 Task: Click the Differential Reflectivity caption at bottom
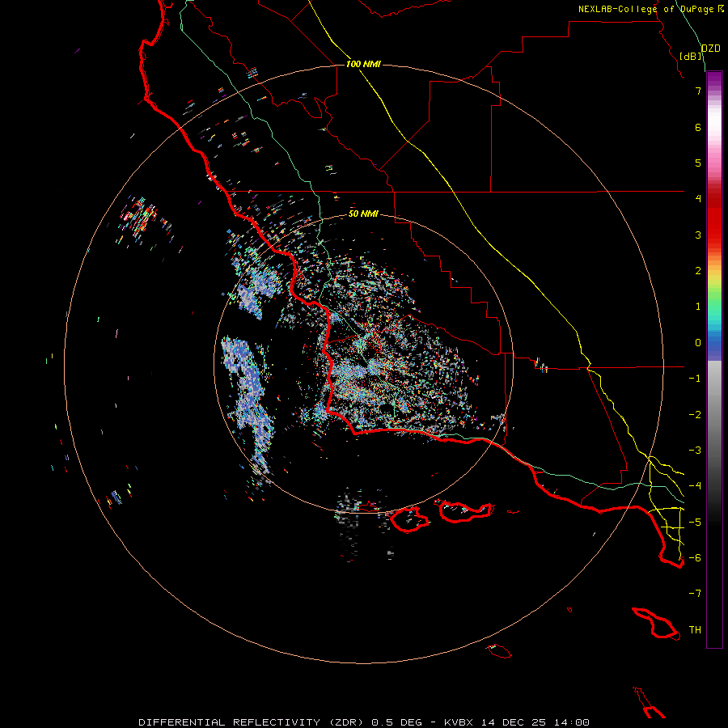tap(364, 722)
